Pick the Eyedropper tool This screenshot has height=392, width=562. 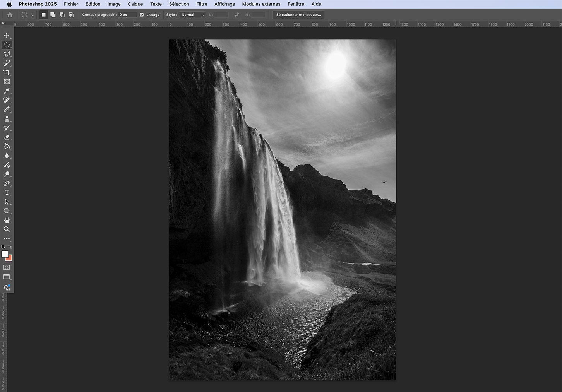click(7, 91)
